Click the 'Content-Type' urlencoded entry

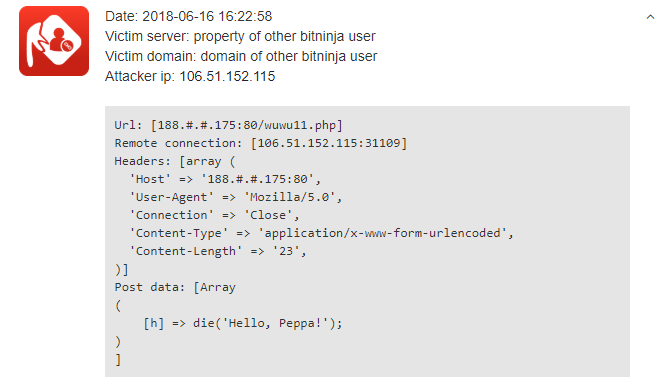(x=322, y=233)
